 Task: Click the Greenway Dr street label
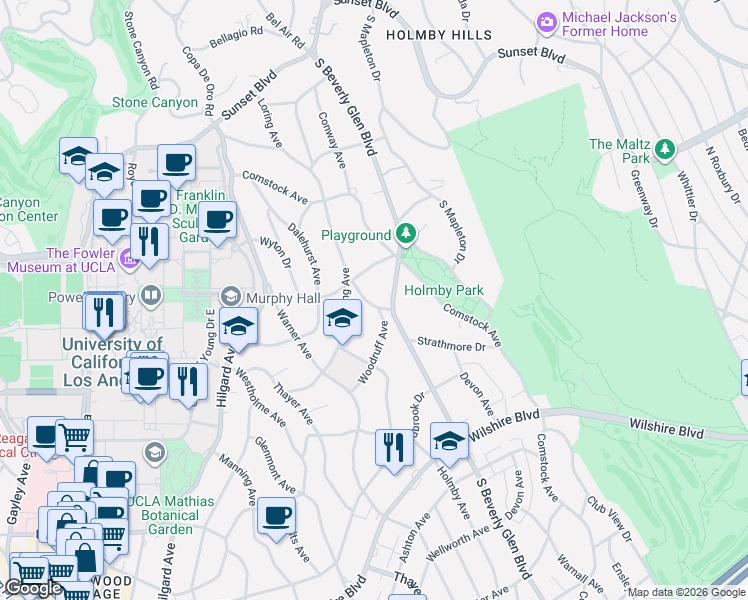coord(644,199)
